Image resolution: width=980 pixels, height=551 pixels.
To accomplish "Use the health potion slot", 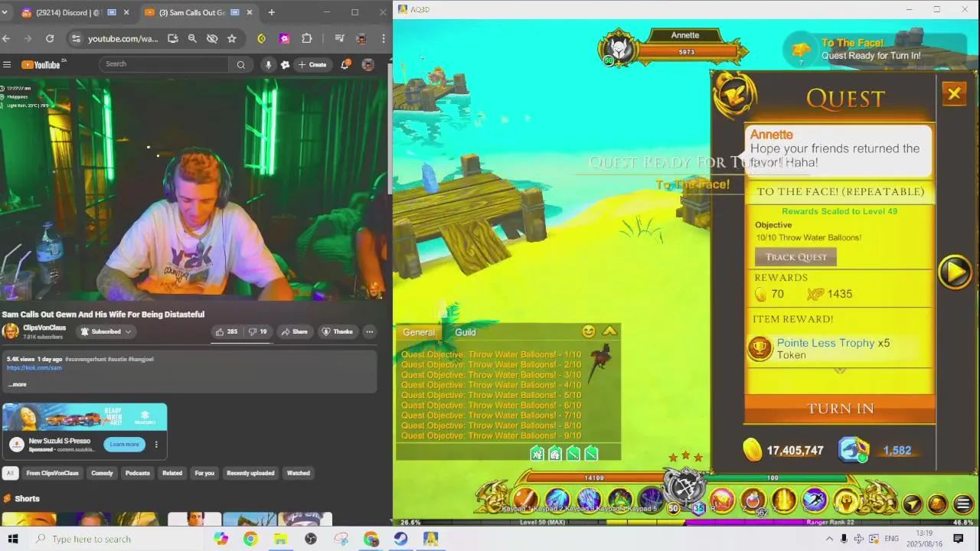I will point(753,501).
